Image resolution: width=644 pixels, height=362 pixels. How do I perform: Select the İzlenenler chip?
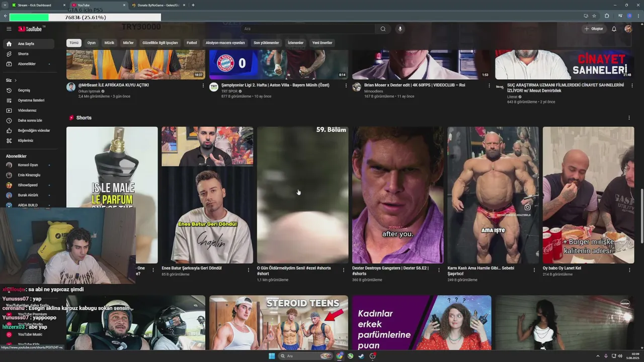[295, 43]
